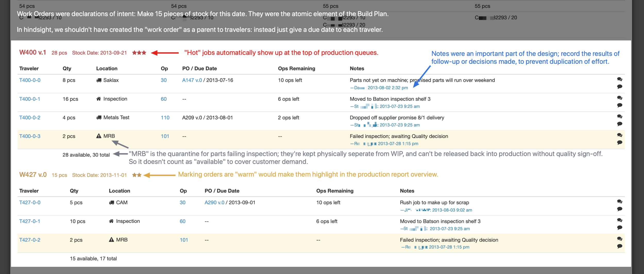Image resolution: width=644 pixels, height=274 pixels.
Task: Click '10 ops left' in the T427-0-0 row
Action: (x=328, y=203)
